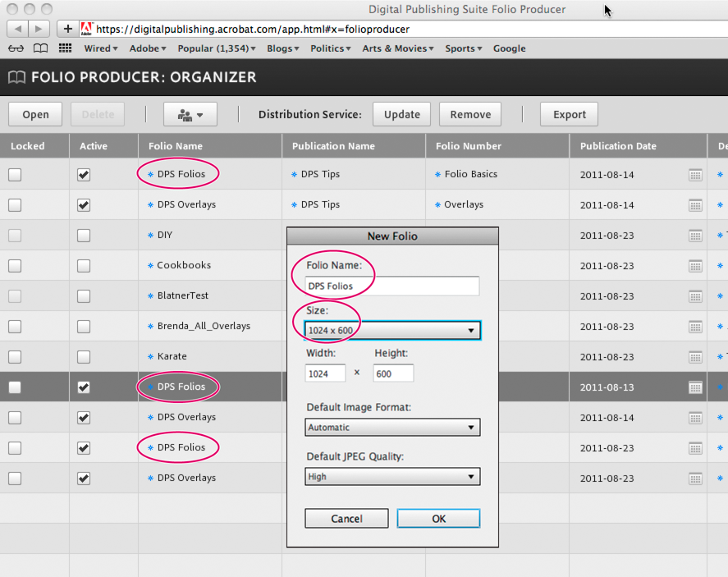Click the Export button
Viewport: 728px width, 577px height.
pos(570,114)
